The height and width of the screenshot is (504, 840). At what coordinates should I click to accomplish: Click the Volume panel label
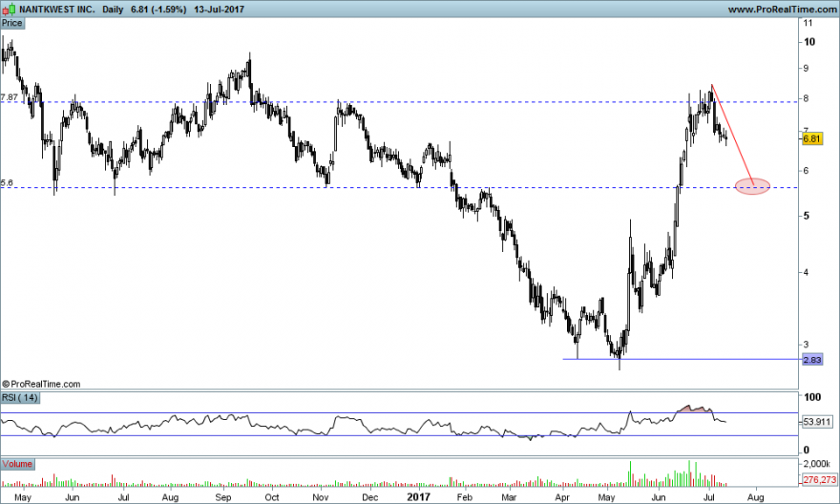pos(17,464)
